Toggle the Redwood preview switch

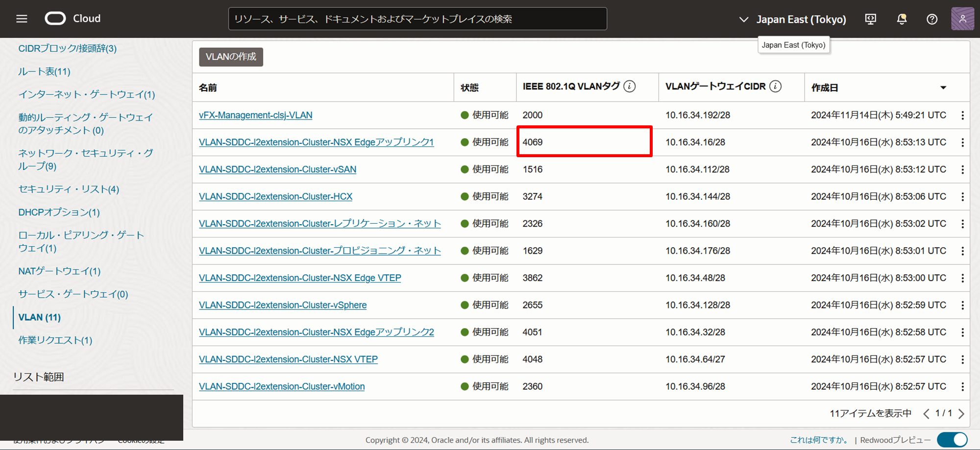tap(952, 440)
